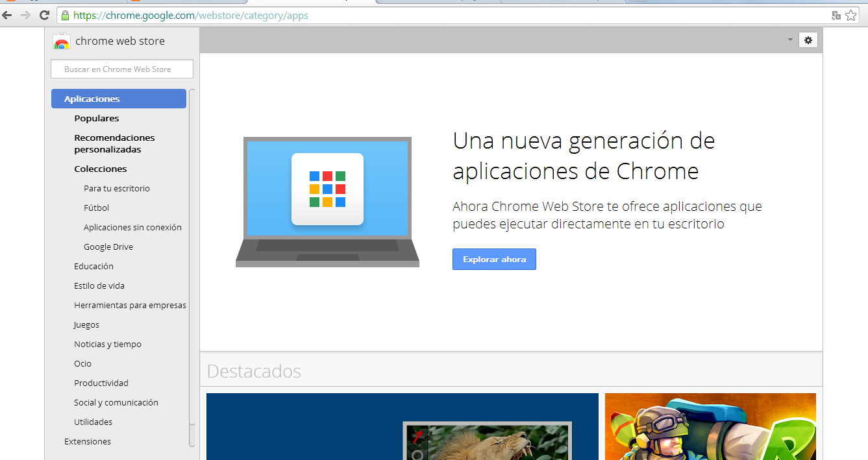Click the chrome web store title text
Image resolution: width=868 pixels, height=460 pixels.
[x=120, y=41]
